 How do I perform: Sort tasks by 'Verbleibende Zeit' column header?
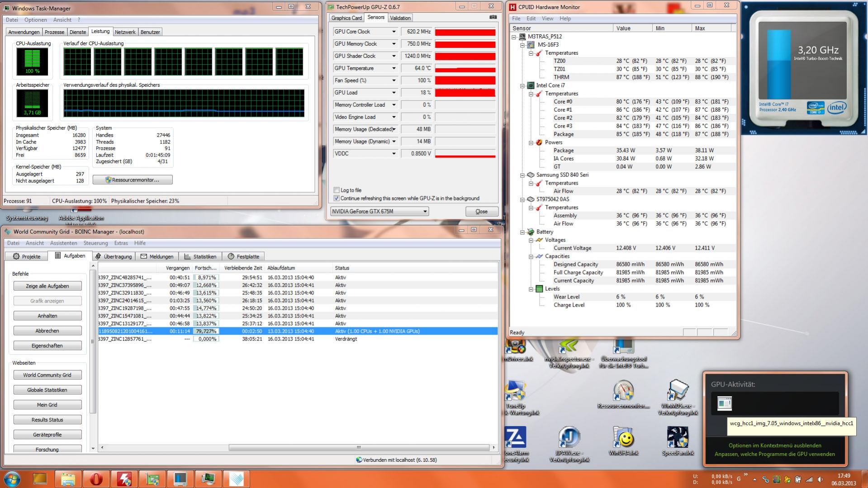pos(243,268)
